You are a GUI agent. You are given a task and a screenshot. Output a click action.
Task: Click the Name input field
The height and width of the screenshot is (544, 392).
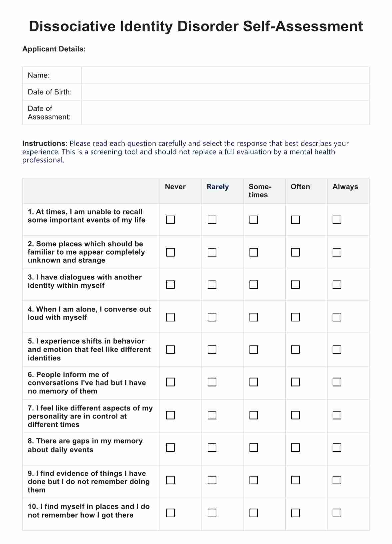pos(225,75)
